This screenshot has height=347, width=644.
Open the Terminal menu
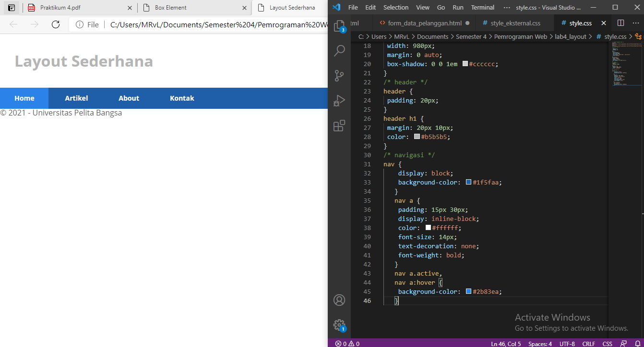coord(482,7)
